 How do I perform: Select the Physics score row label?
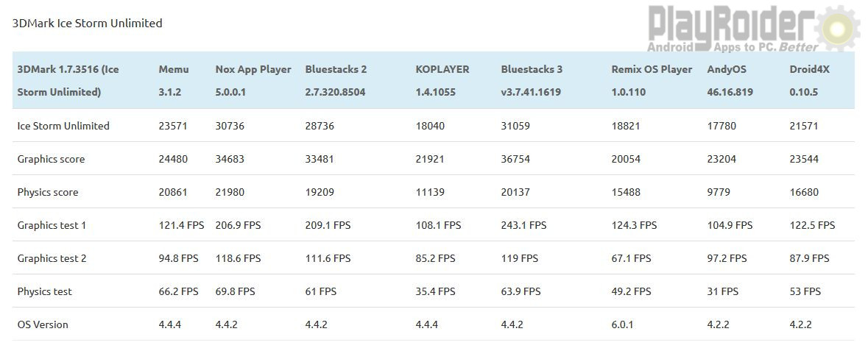point(48,193)
